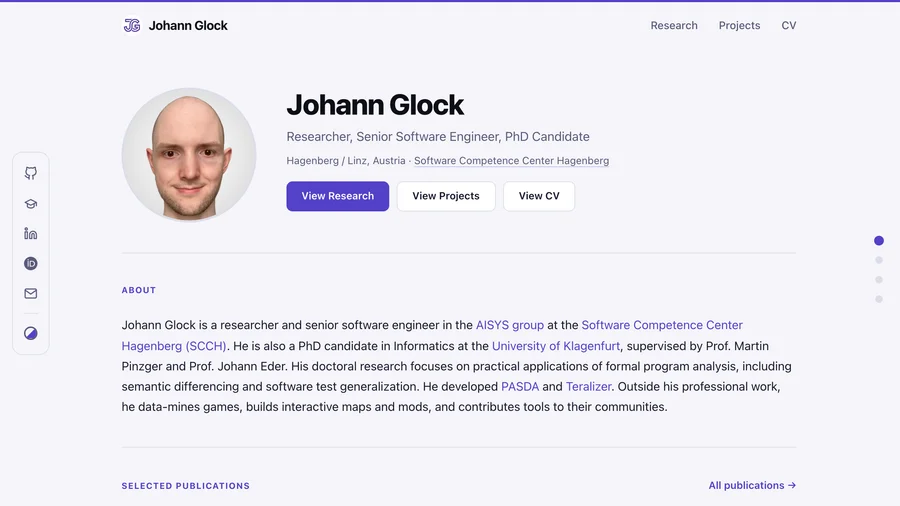
Task: Click the 'Hagenberg / Linz, Austria' location text
Action: click(346, 161)
